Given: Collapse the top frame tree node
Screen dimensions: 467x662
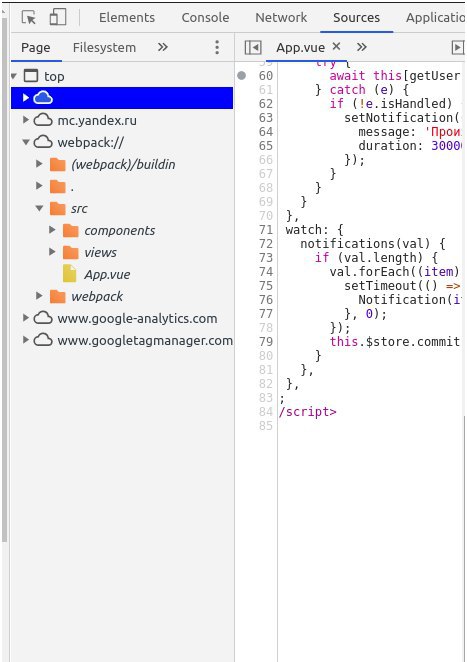Looking at the screenshot, I should pyautogui.click(x=14, y=76).
